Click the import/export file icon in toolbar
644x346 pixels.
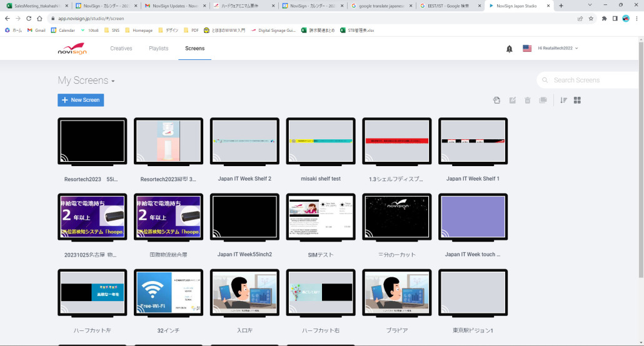click(x=496, y=100)
